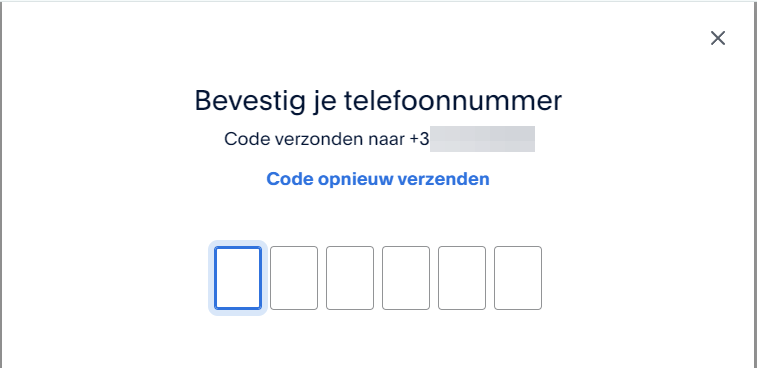Image resolution: width=757 pixels, height=368 pixels.
Task: Click the fifth verification digit field
Action: (x=462, y=278)
